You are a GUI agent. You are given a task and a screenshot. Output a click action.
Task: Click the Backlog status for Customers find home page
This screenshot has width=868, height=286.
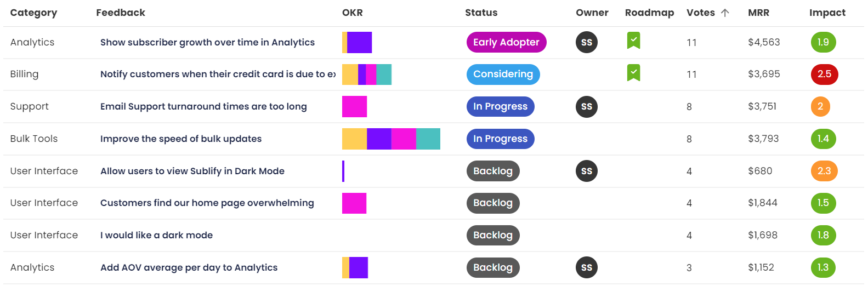tap(492, 203)
